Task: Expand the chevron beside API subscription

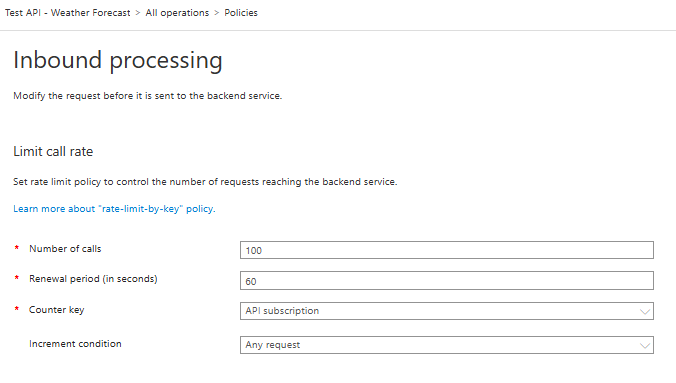Action: [x=645, y=311]
